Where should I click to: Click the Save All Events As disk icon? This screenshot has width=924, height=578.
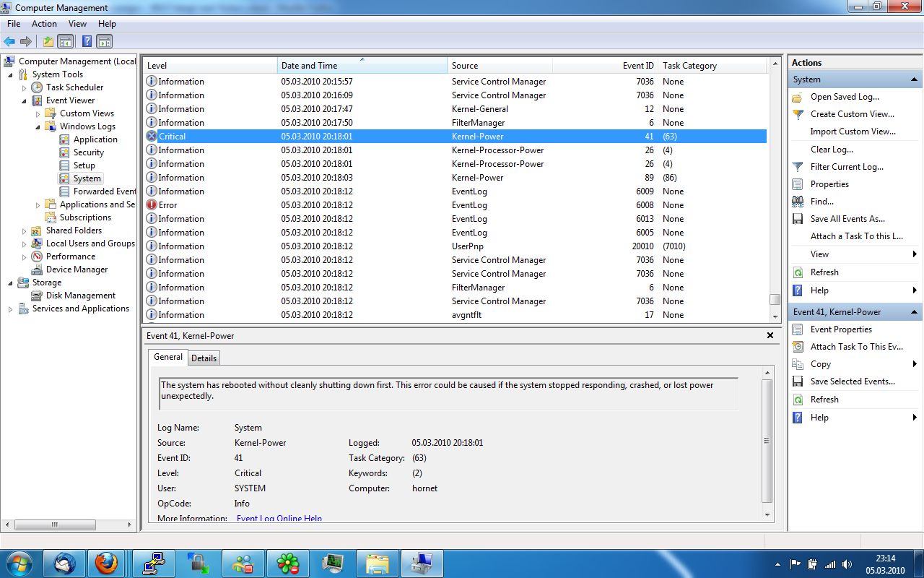tap(798, 219)
